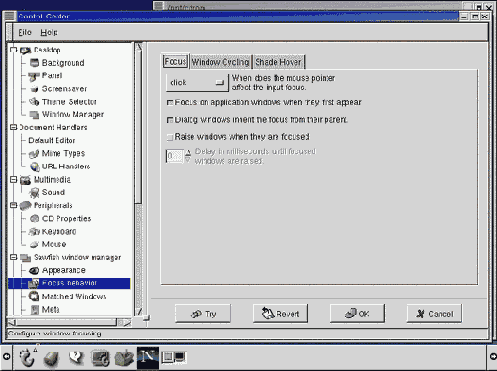The image size is (497, 371).
Task: Collapse the Sawfish window manager branch
Action: (13, 257)
